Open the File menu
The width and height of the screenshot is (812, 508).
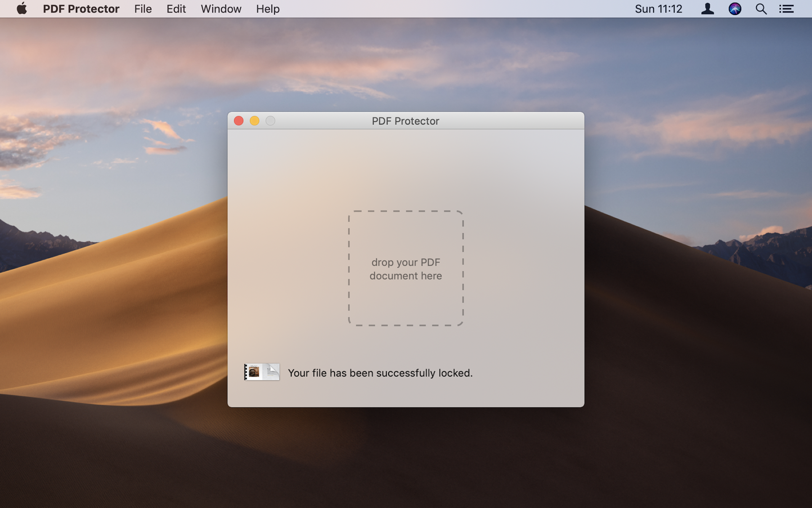143,9
